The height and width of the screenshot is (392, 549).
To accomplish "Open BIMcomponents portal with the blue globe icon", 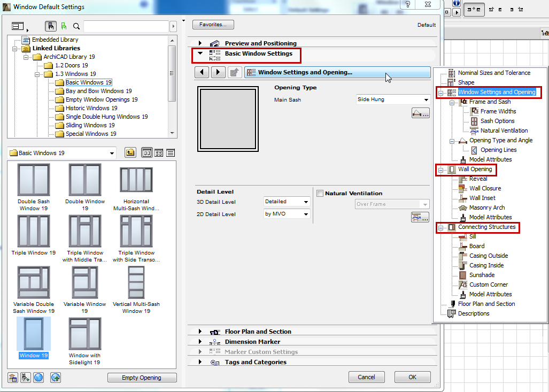I will 37,377.
